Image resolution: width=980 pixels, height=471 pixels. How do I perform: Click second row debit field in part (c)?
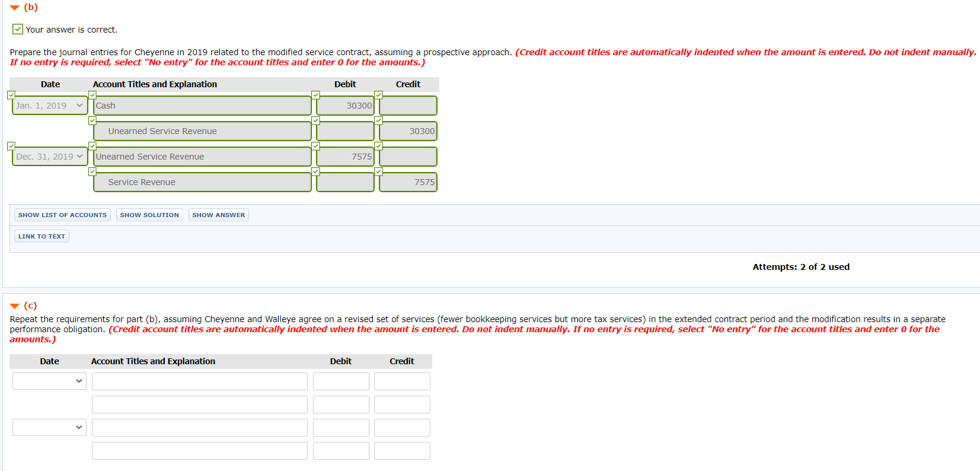(x=341, y=405)
